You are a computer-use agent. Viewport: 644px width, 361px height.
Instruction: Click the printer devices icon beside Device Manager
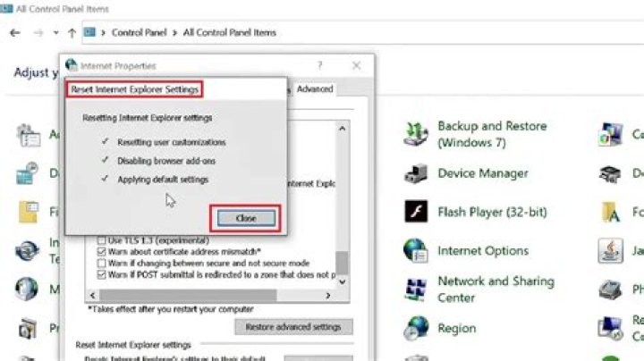[610, 173]
